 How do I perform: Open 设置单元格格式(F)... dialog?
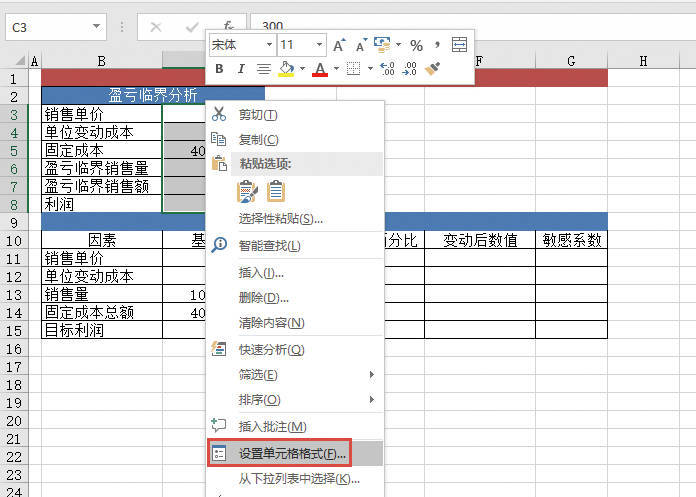295,454
